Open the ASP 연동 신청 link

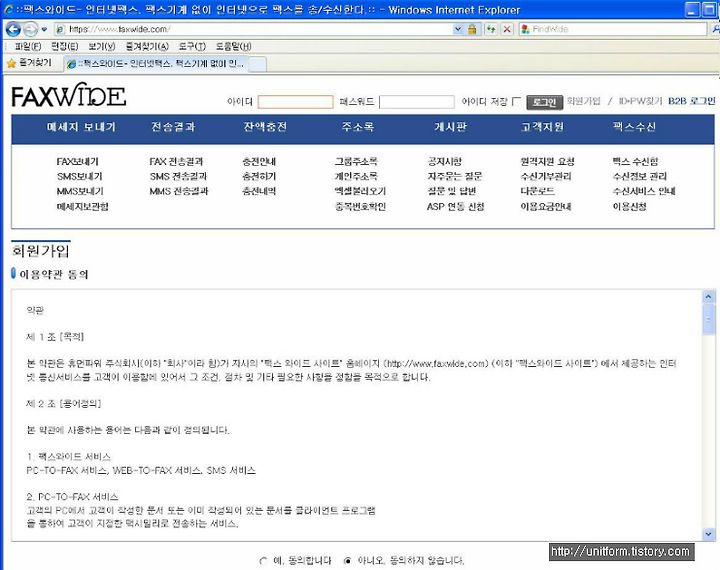(456, 207)
